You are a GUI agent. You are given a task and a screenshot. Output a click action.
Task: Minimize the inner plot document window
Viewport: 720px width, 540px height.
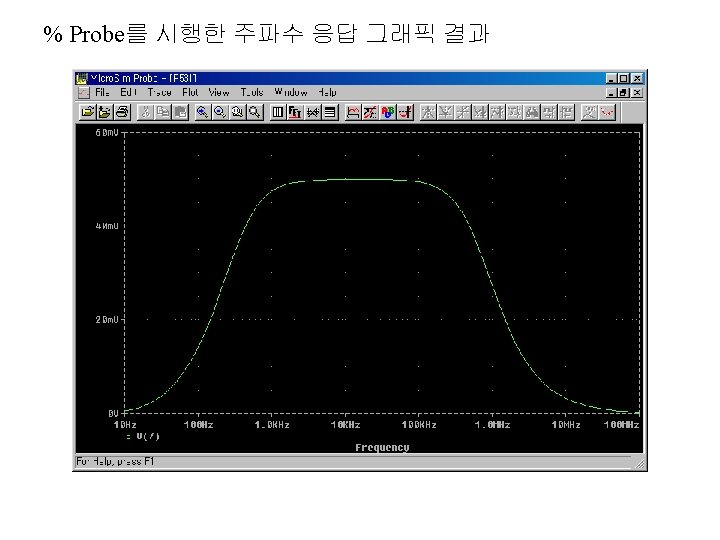[611, 93]
